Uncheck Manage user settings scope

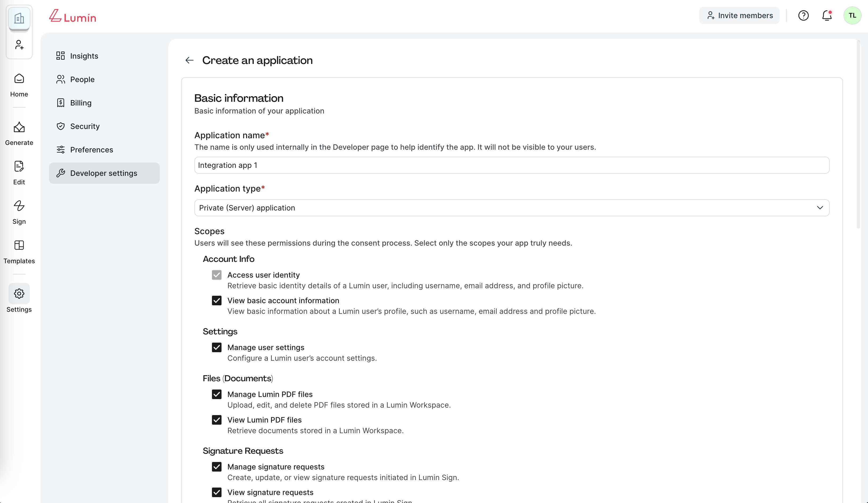coord(217,347)
